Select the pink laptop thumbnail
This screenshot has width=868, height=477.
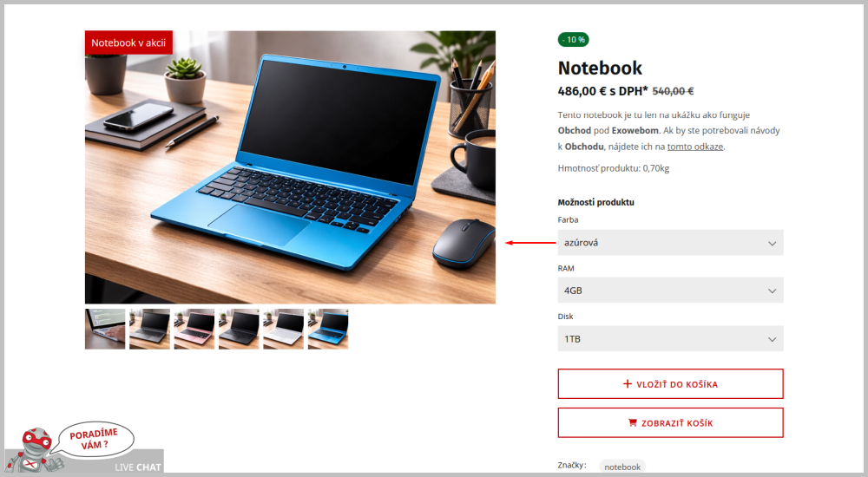click(x=194, y=329)
